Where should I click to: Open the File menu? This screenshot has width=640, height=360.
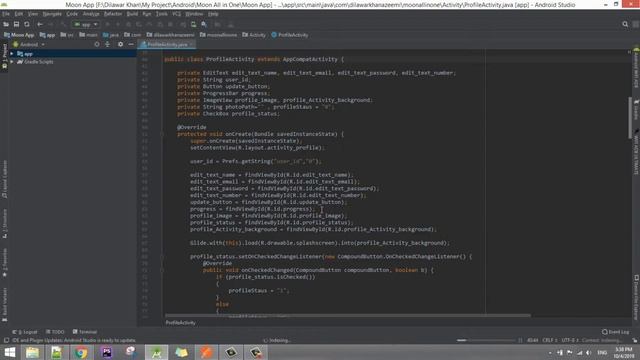[x=6, y=14]
